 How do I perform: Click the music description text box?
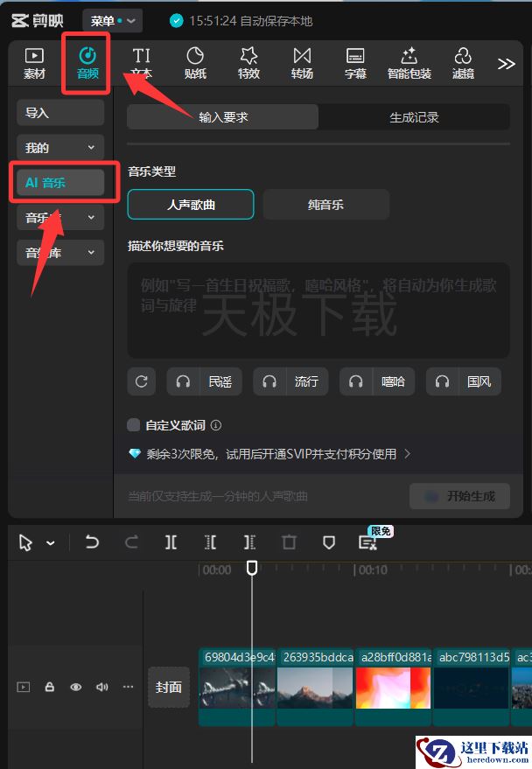coord(318,310)
